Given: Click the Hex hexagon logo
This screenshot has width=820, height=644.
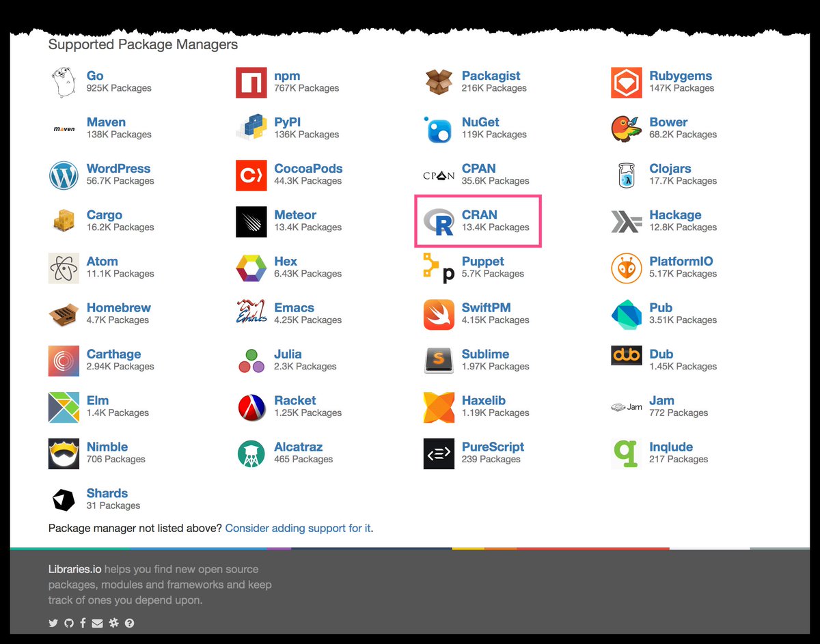Looking at the screenshot, I should [x=251, y=268].
